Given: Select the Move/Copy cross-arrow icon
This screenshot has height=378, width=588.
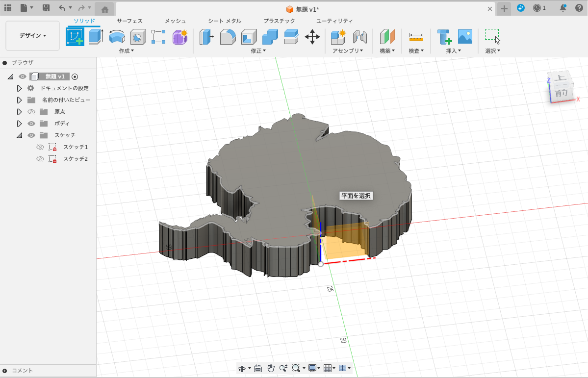Looking at the screenshot, I should (x=312, y=37).
